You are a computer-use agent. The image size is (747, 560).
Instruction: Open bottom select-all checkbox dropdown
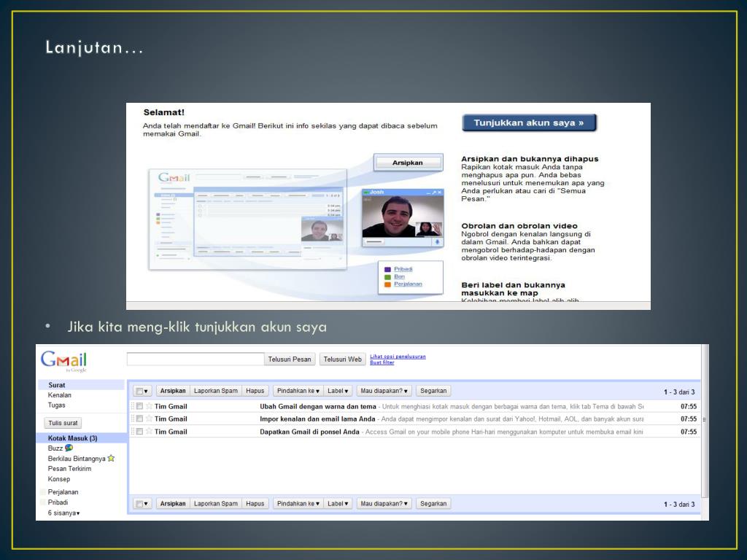pos(142,504)
